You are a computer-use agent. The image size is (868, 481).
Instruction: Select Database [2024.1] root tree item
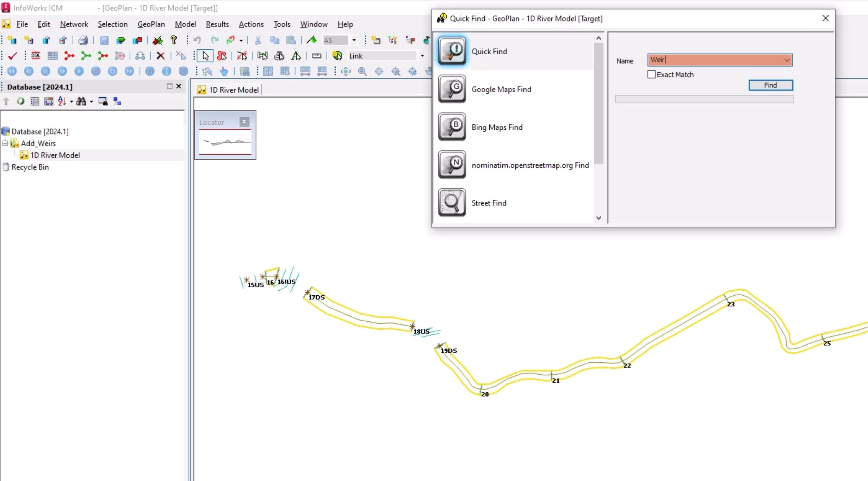coord(40,132)
